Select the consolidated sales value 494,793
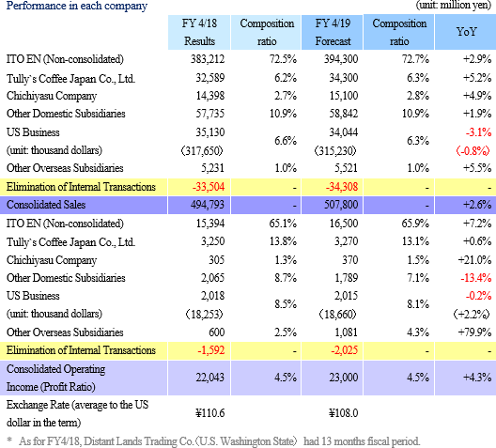 pos(208,205)
